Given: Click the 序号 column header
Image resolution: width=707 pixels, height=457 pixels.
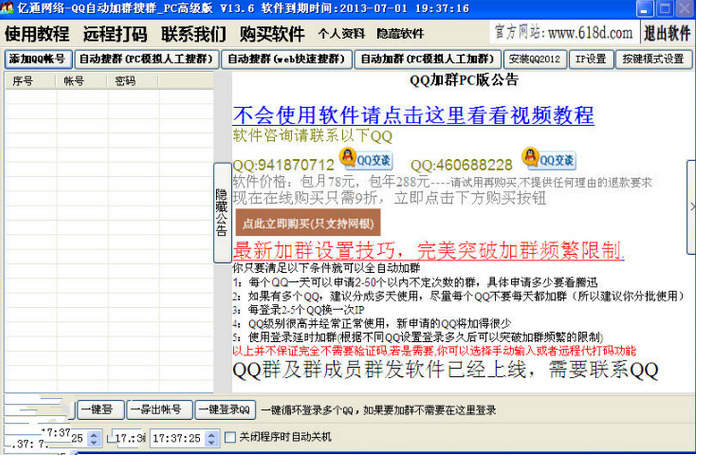Looking at the screenshot, I should click(31, 81).
